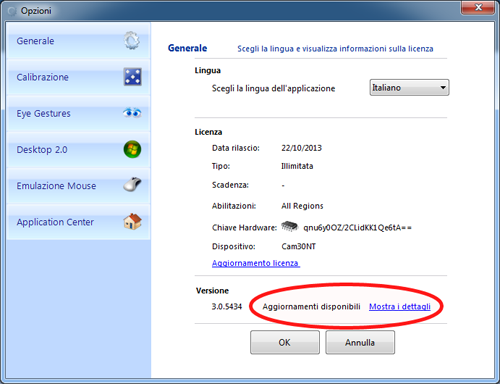Click the hardware key chip icon
The image size is (500, 384).
(x=289, y=227)
